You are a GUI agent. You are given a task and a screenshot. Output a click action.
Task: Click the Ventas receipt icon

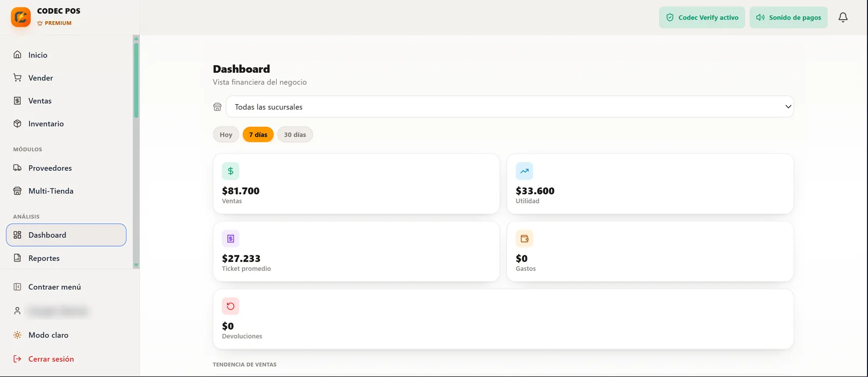pyautogui.click(x=17, y=101)
